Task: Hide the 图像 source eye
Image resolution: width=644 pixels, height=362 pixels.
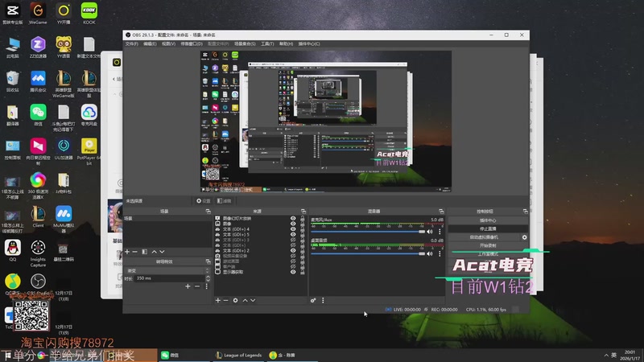Action: coord(293,224)
